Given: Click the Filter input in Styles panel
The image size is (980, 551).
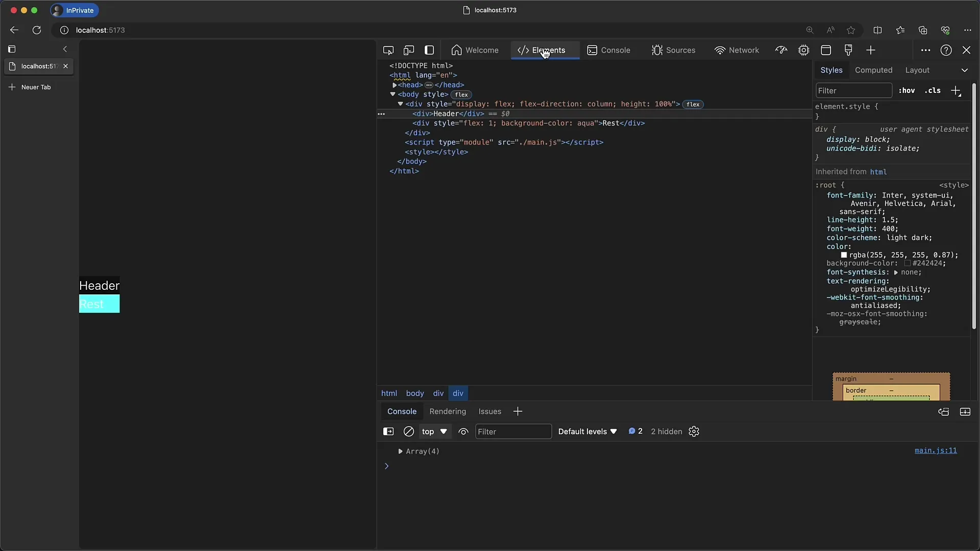Looking at the screenshot, I should pos(853,90).
